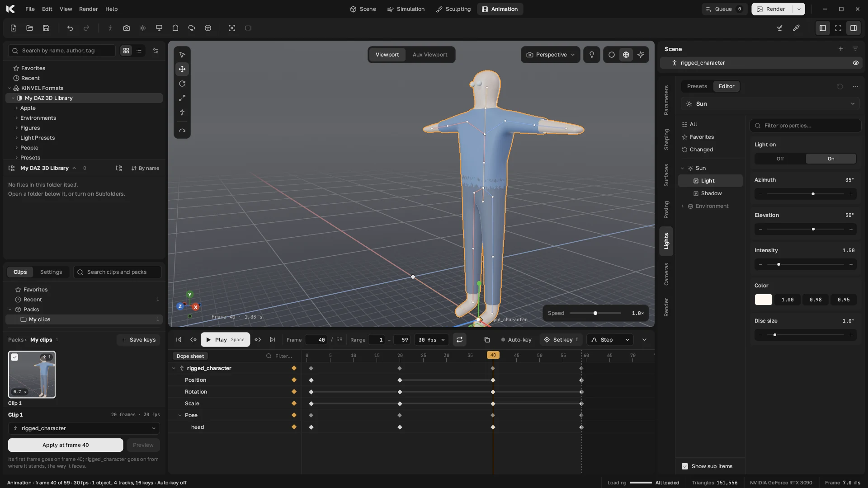Collapse the rigged_character dope sheet row
This screenshot has height=488, width=868.
click(x=174, y=368)
